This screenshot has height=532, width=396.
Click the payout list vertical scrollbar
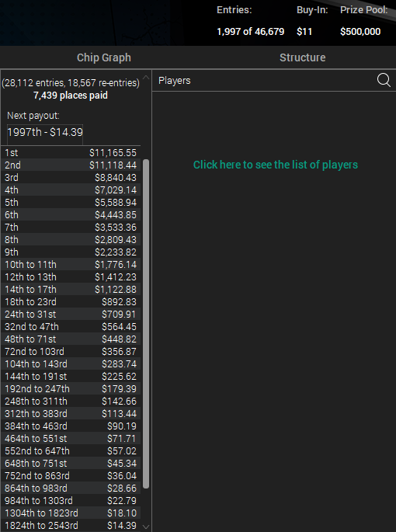click(146, 324)
